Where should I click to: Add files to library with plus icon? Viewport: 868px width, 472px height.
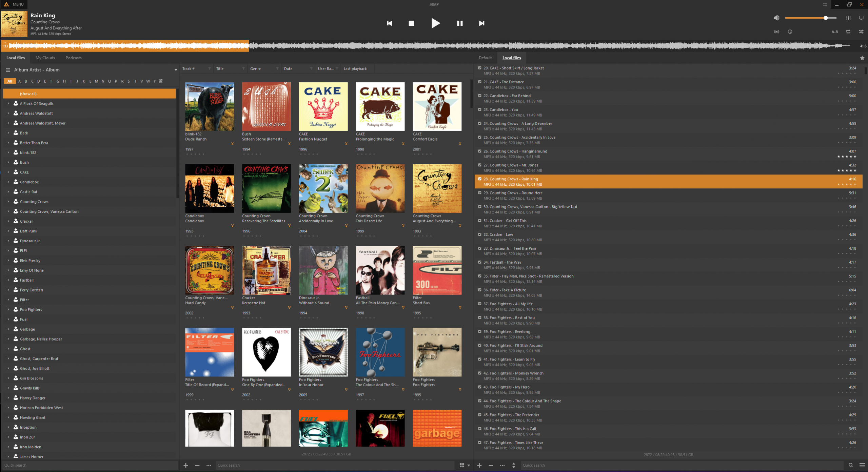click(186, 465)
